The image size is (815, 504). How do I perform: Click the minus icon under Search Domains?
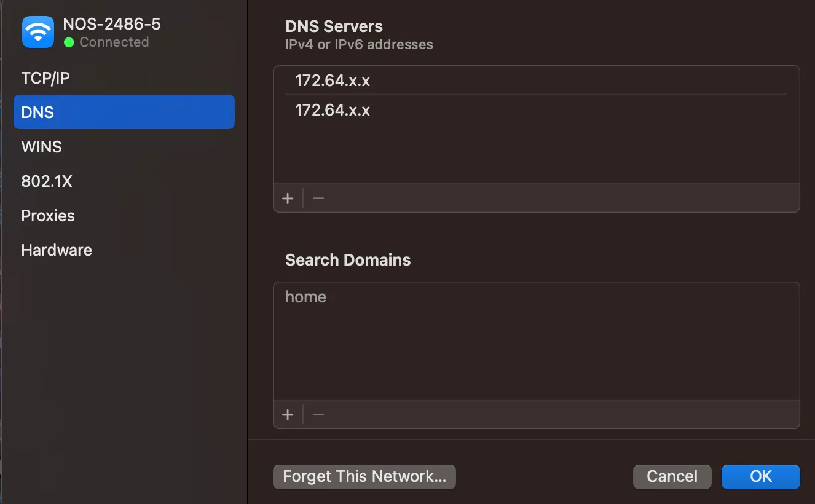click(318, 414)
